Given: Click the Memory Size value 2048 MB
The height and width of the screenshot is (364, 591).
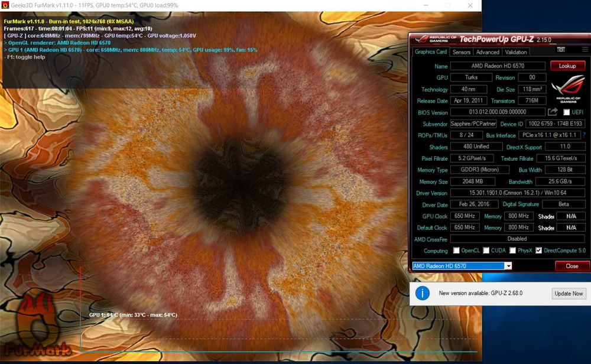Looking at the screenshot, I should 473,181.
